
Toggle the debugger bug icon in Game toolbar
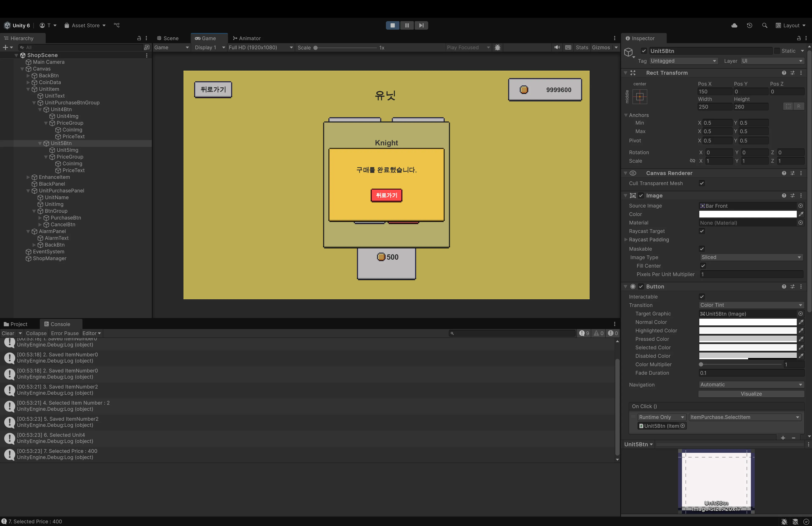[497, 47]
